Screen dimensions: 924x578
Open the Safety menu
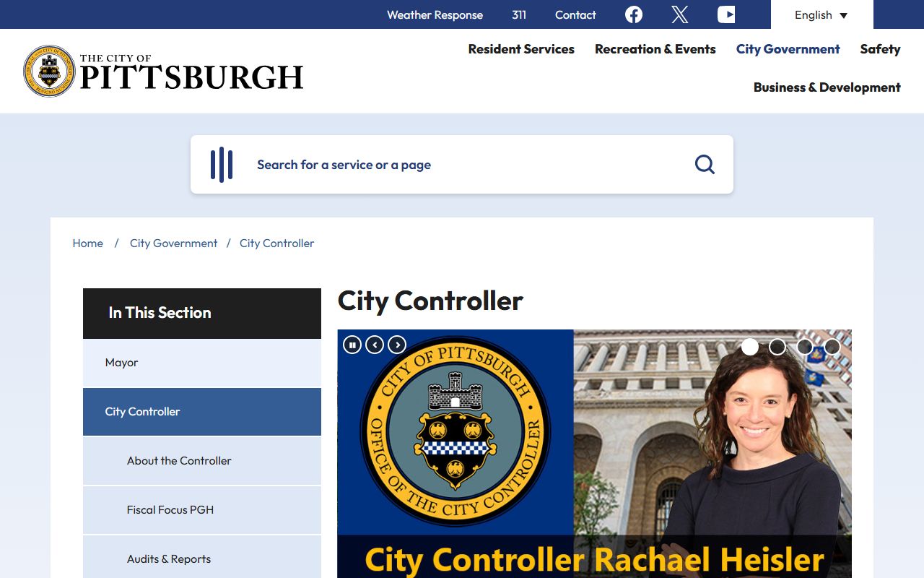880,49
